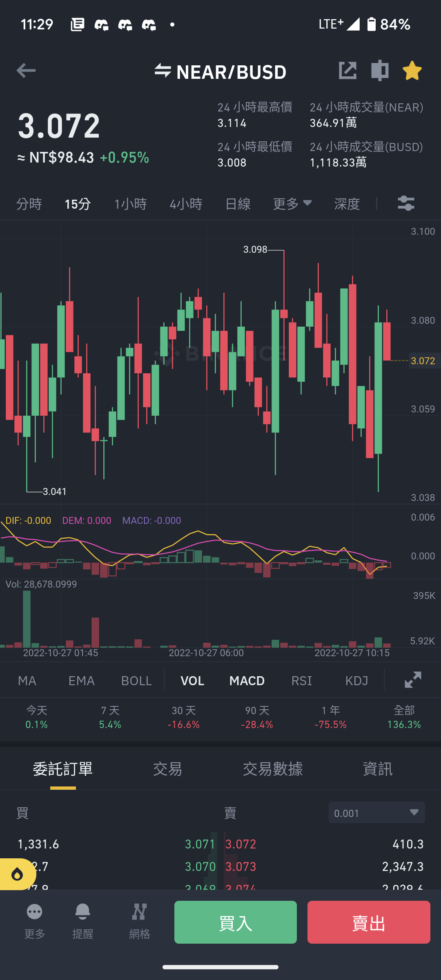The width and height of the screenshot is (441, 980).
Task: Open chart settings sliders icon
Action: click(x=406, y=203)
